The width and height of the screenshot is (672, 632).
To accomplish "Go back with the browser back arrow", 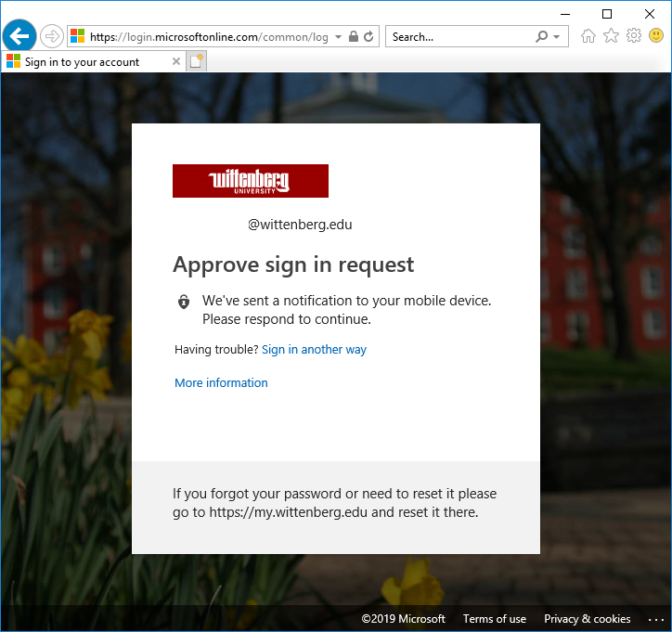I will click(19, 36).
